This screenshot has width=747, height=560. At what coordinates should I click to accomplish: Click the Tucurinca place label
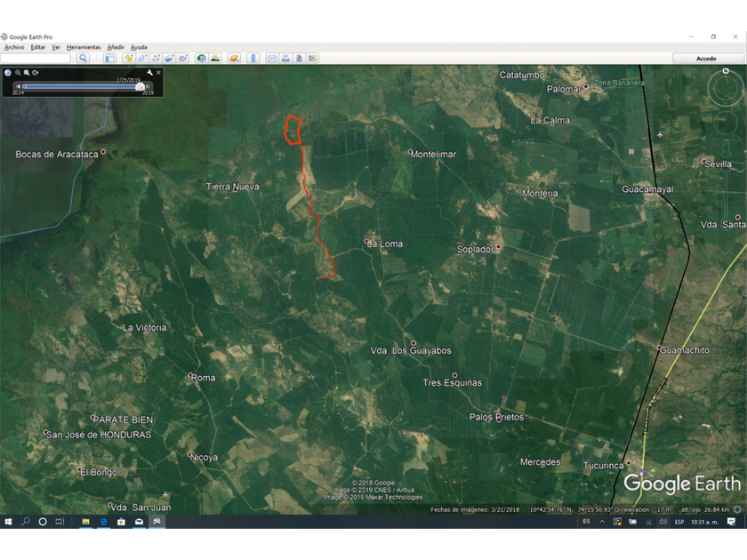(x=603, y=466)
